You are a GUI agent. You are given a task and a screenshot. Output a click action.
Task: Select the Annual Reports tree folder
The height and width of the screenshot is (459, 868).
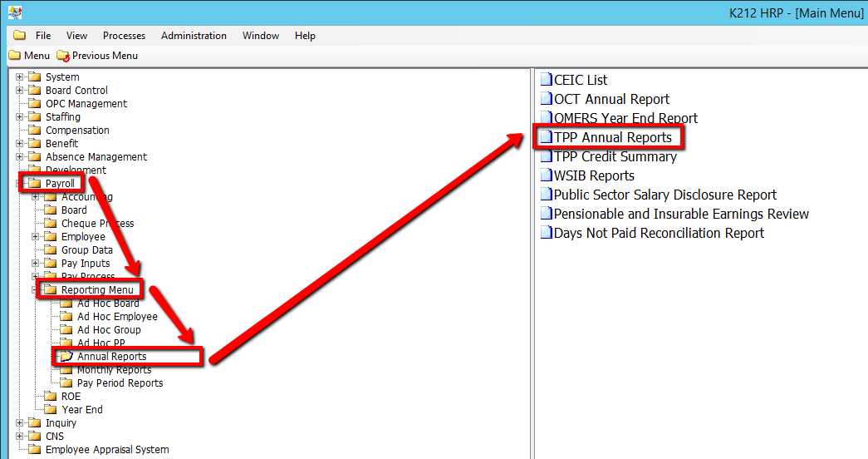[x=111, y=357]
